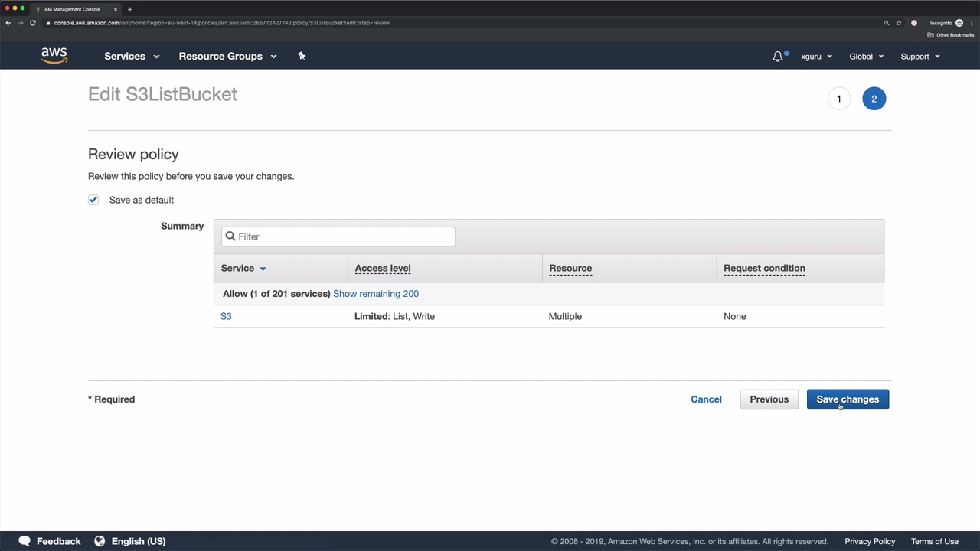The width and height of the screenshot is (980, 551).
Task: Click the browser back arrow
Action: pyautogui.click(x=8, y=23)
